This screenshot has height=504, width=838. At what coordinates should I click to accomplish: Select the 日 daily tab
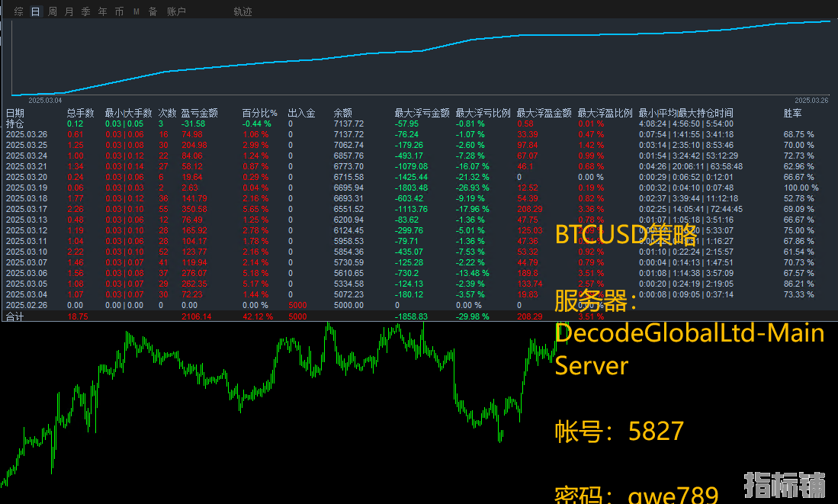[x=35, y=11]
